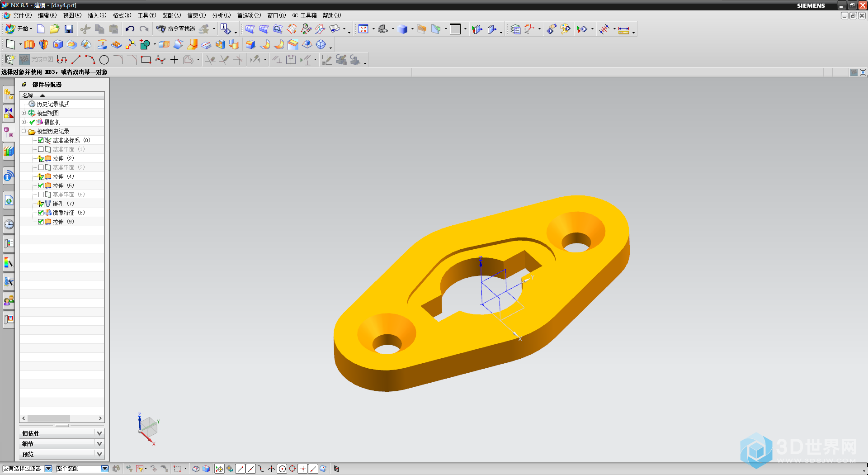868x475 pixels.
Task: Toggle checkbox for 基准坐标系 (0)
Action: coord(41,140)
